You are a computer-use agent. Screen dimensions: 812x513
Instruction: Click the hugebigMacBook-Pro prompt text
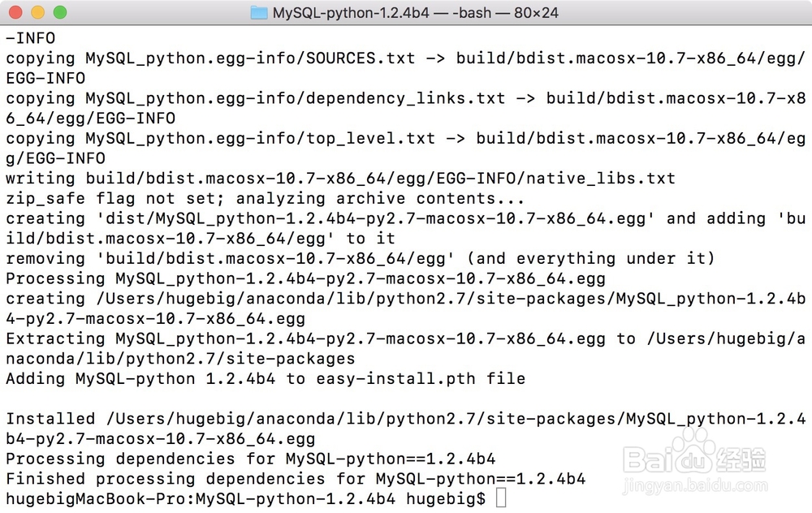(x=96, y=498)
